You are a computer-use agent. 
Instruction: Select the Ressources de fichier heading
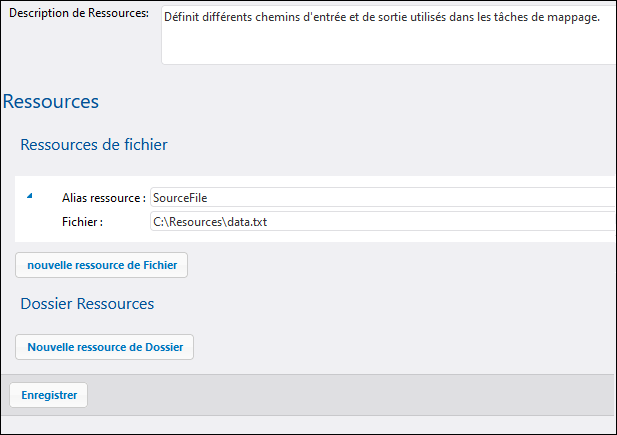pos(94,145)
